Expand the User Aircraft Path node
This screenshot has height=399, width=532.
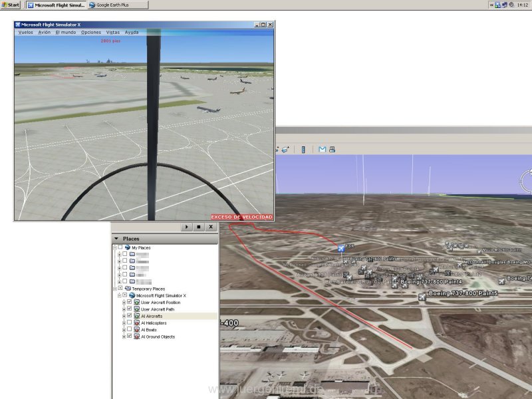pyautogui.click(x=124, y=309)
